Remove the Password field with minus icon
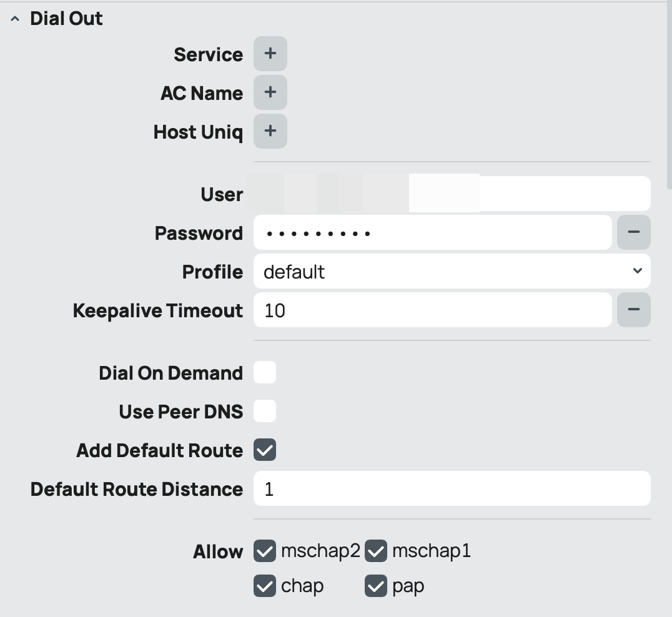This screenshot has height=617, width=672. (633, 232)
